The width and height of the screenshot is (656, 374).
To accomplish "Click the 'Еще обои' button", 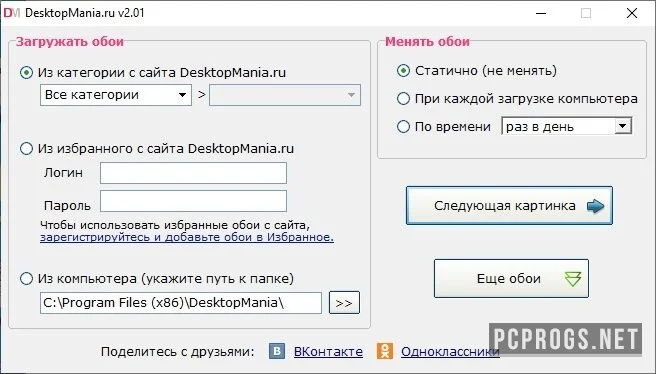I will tap(511, 279).
